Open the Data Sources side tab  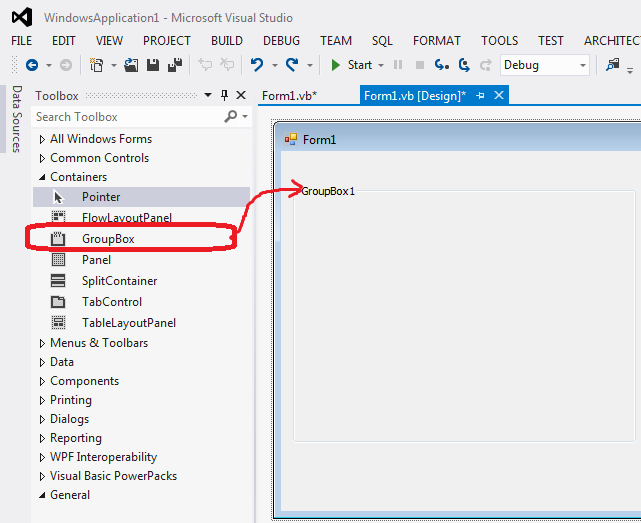tap(16, 119)
